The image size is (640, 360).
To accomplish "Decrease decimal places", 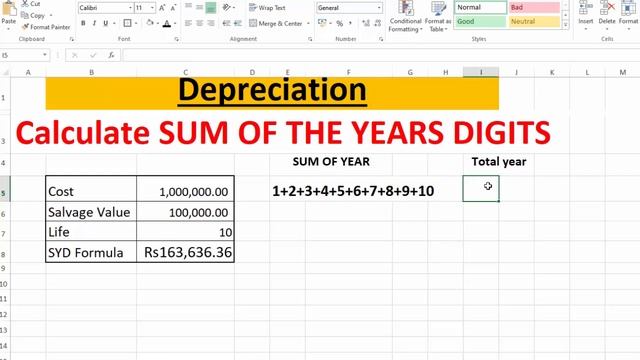I will (x=378, y=23).
